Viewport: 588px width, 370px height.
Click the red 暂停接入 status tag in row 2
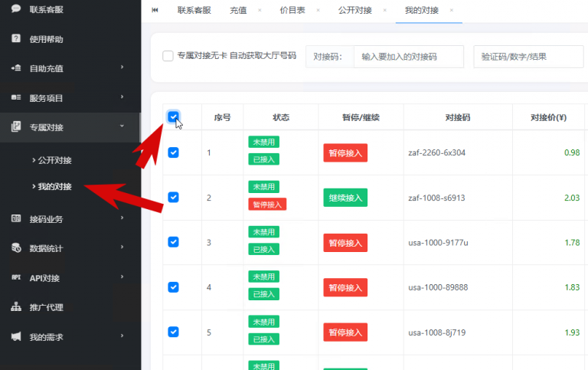pyautogui.click(x=267, y=204)
